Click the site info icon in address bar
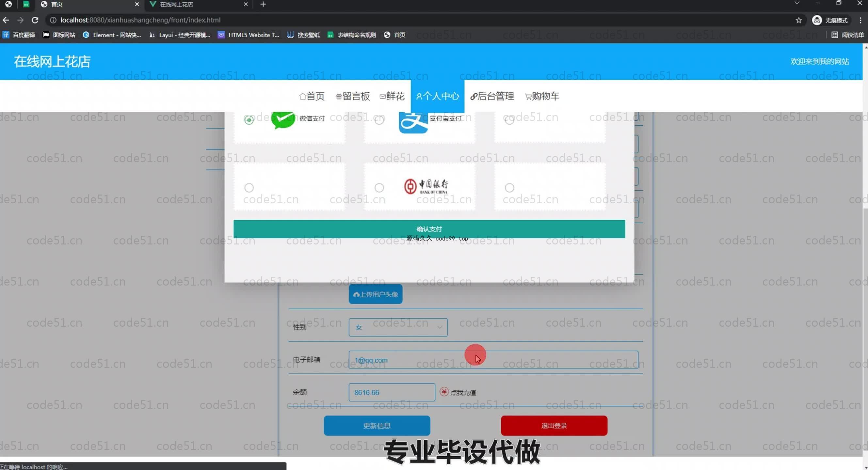Viewport: 868px width, 470px height. 53,20
